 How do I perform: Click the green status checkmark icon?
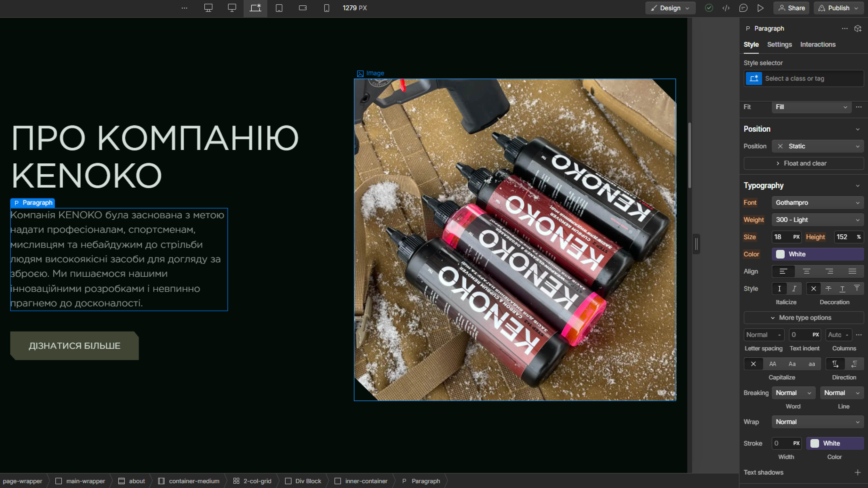point(709,8)
